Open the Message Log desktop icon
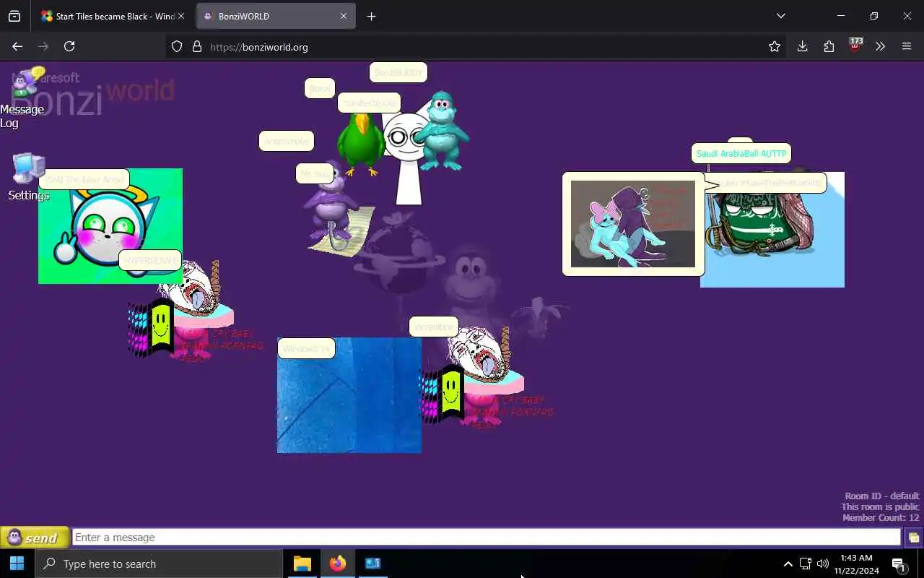 pyautogui.click(x=23, y=98)
